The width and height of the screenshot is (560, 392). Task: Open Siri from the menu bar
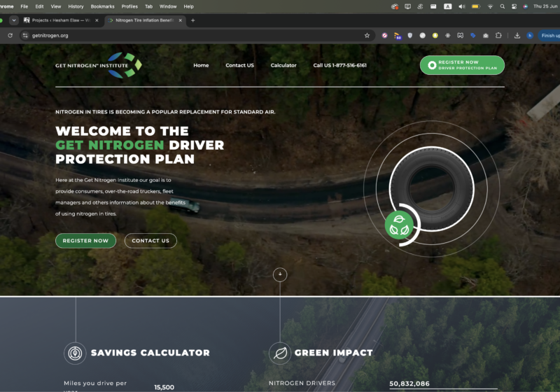pos(526,6)
